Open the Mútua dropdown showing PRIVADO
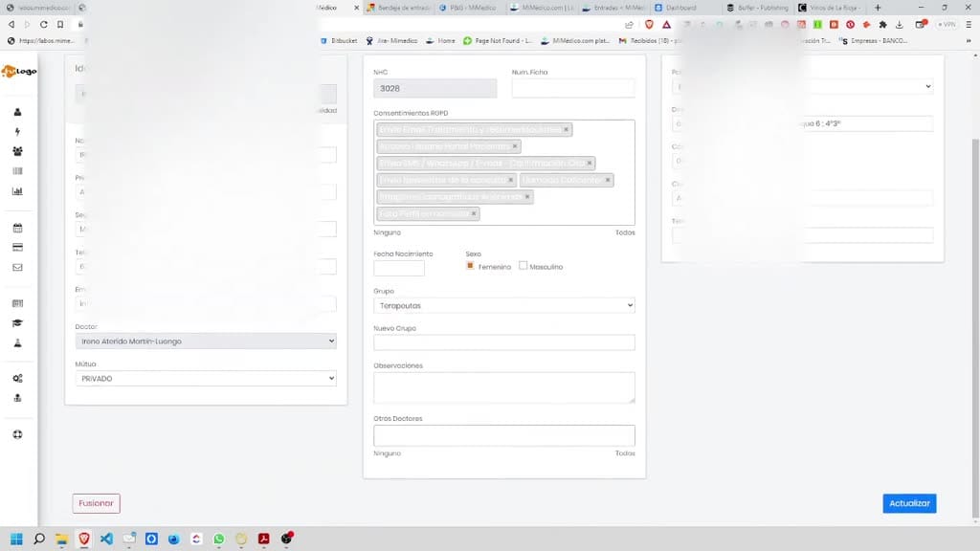The image size is (980, 551). point(206,379)
